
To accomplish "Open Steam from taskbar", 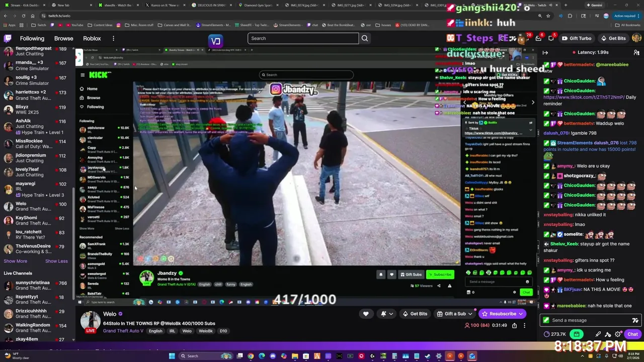I will click(428, 356).
